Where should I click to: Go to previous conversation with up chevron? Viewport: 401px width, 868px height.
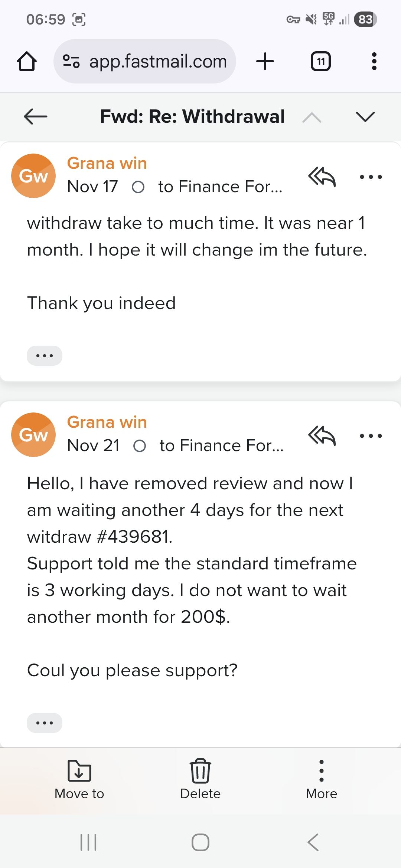[x=312, y=117]
